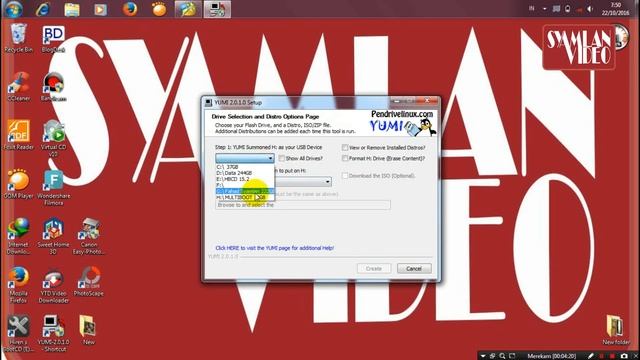This screenshot has height=360, width=640.
Task: Select drive C:\ 37GB from list
Action: pyautogui.click(x=245, y=167)
